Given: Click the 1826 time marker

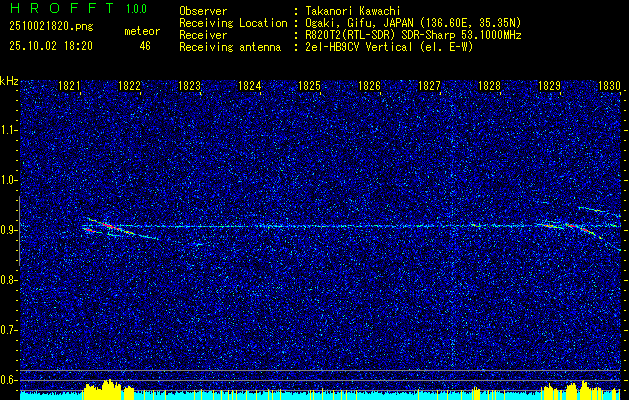Looking at the screenshot, I should coord(369,86).
